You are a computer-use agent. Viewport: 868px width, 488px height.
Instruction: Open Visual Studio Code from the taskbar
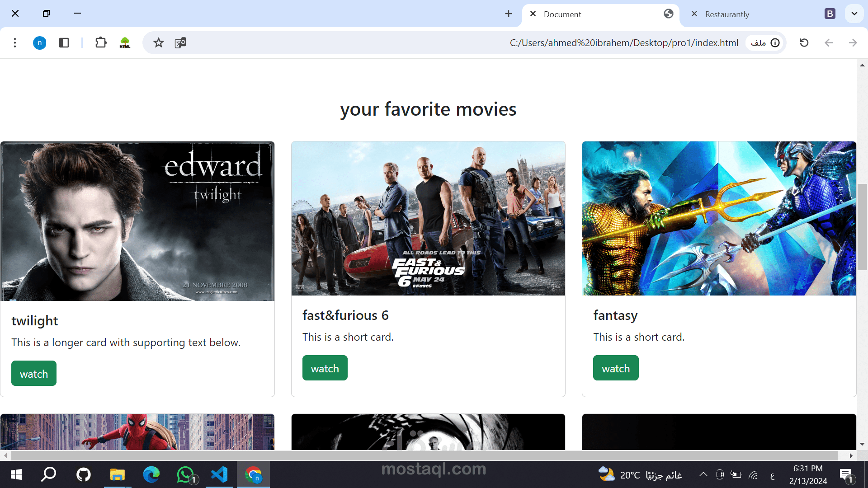219,474
